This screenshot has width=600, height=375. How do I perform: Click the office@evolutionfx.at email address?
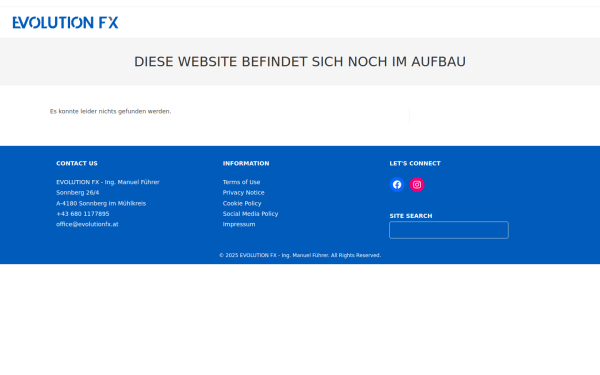pos(87,224)
